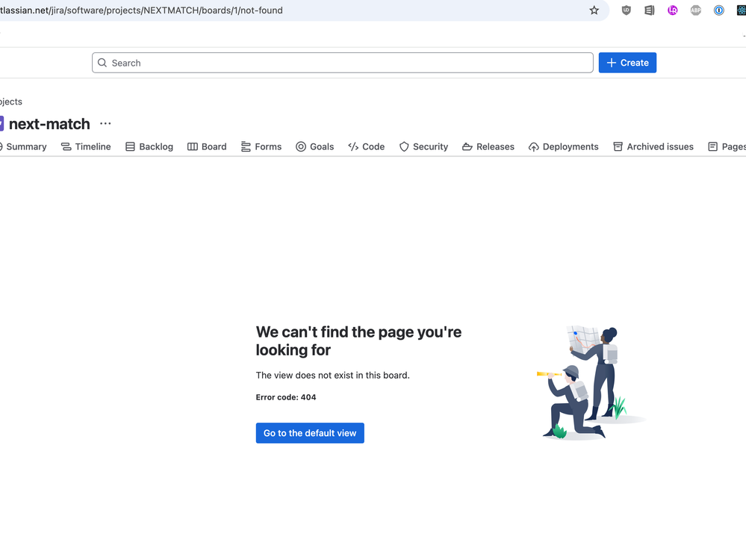Image resolution: width=746 pixels, height=560 pixels.
Task: Click the Board columns icon
Action: click(192, 146)
